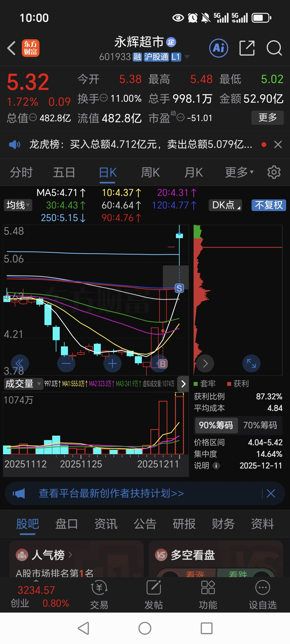Shift chart left with double-arrow button

coord(20,364)
